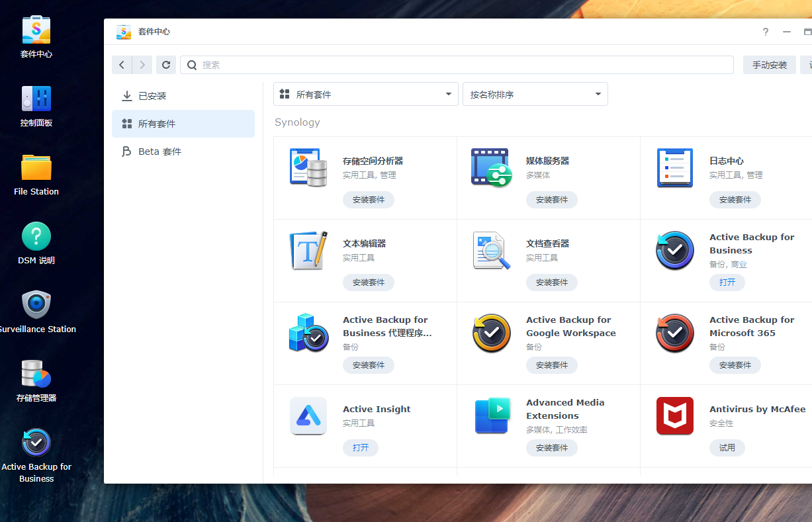Click the 文本编辑器 package title
Image resolution: width=812 pixels, height=522 pixels.
click(364, 243)
